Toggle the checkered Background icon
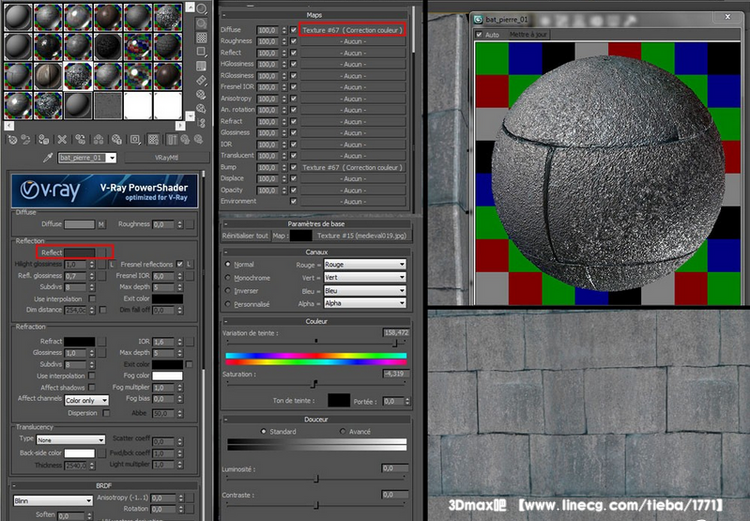The width and height of the screenshot is (750, 521). click(201, 37)
